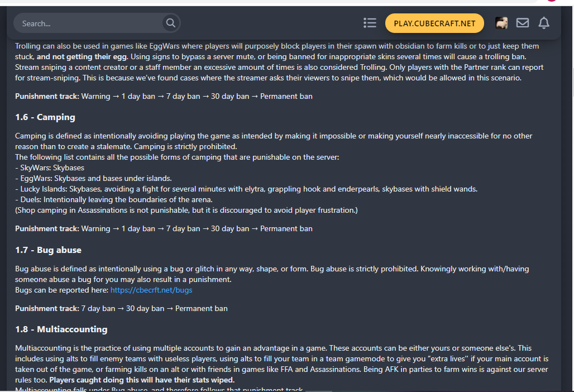Open the user avatar profile menu
This screenshot has width=574, height=392.
pyautogui.click(x=501, y=23)
